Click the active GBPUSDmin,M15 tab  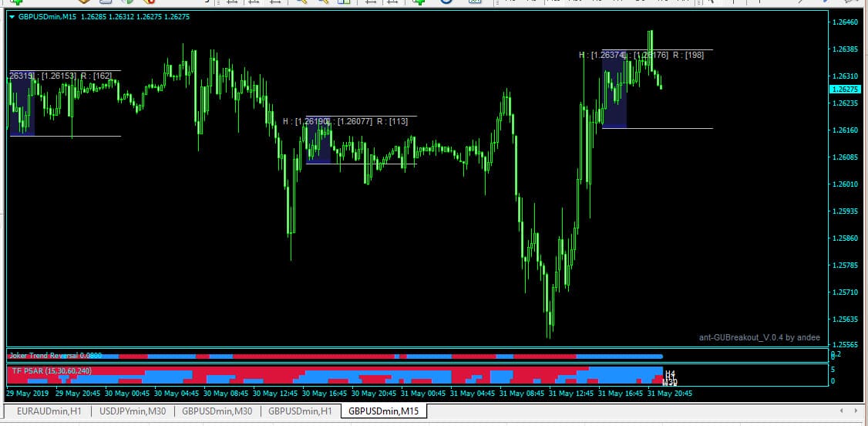(383, 411)
